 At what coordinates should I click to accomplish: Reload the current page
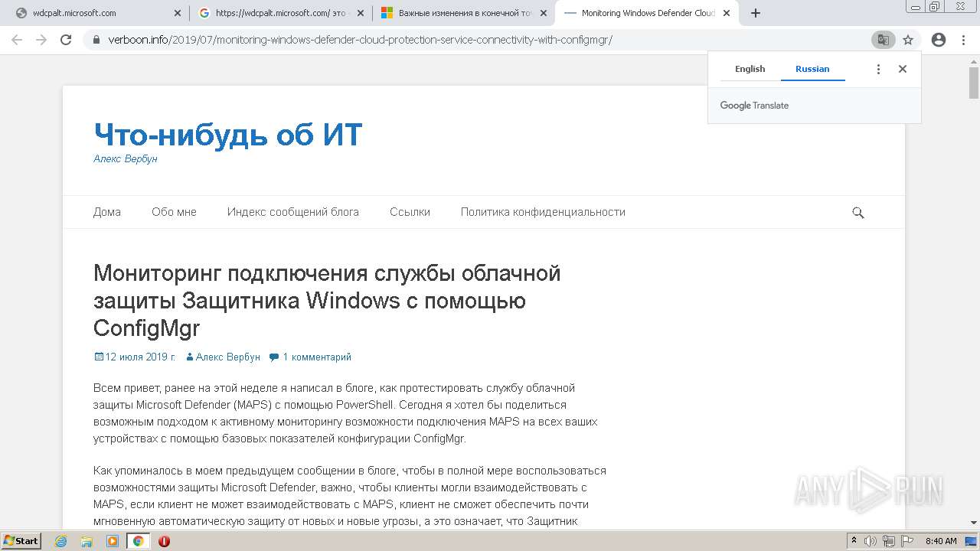click(x=66, y=40)
